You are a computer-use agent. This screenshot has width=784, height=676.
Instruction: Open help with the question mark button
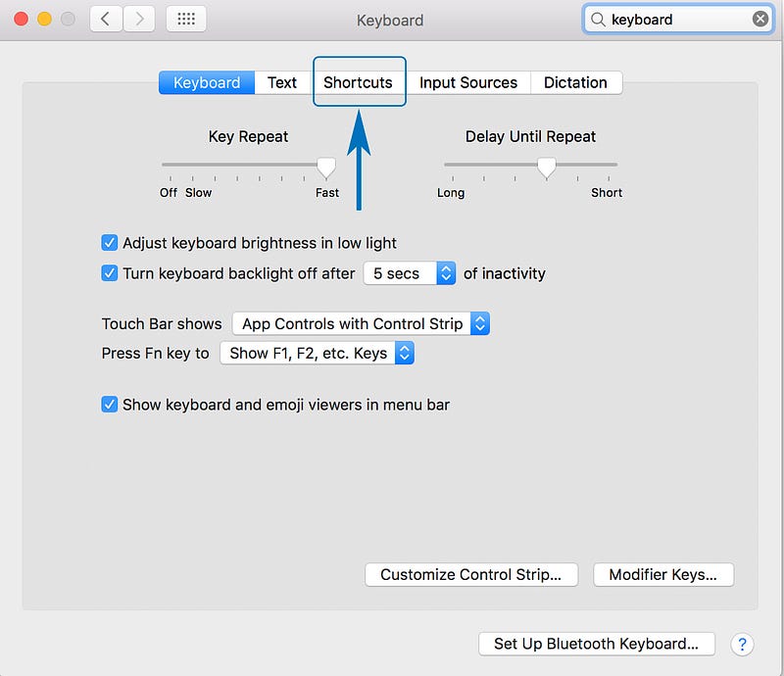(x=742, y=644)
